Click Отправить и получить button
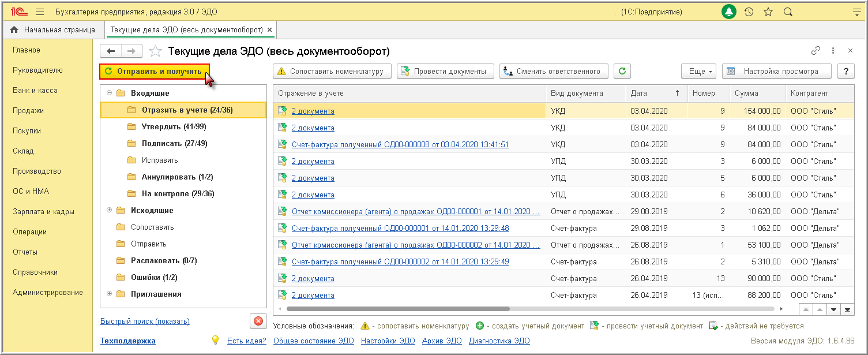 pos(154,71)
